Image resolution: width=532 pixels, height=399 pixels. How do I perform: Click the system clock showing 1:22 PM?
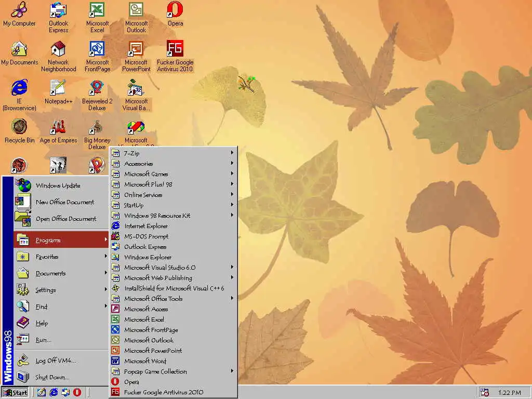[x=509, y=393]
